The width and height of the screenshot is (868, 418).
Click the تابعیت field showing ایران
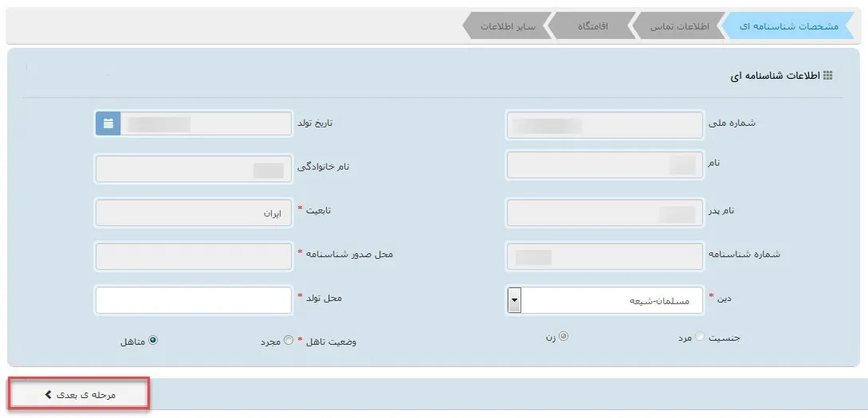tap(194, 213)
